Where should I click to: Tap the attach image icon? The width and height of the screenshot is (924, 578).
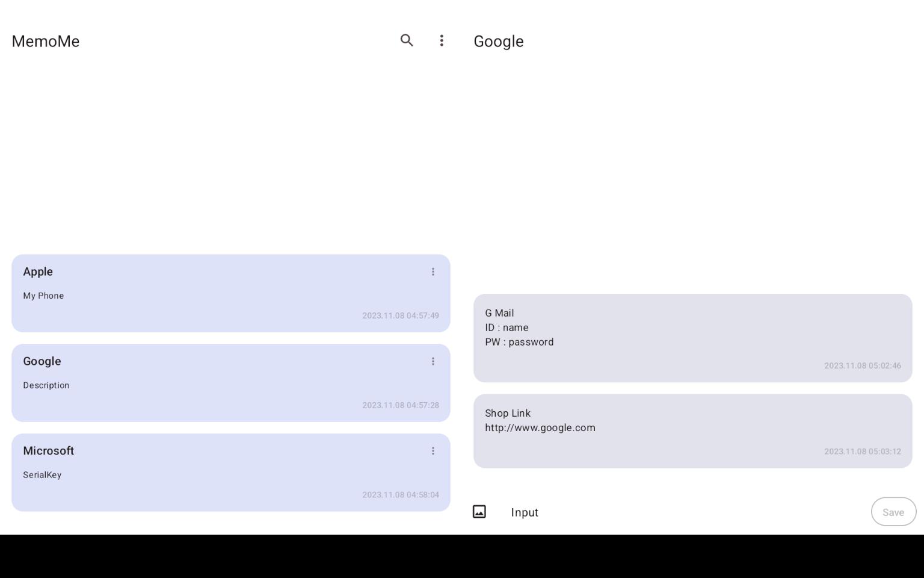(479, 512)
